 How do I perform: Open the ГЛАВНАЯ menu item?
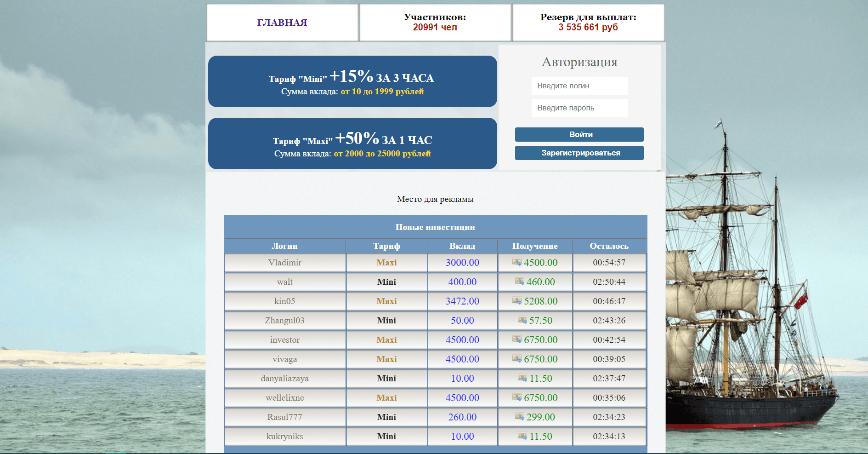[282, 23]
